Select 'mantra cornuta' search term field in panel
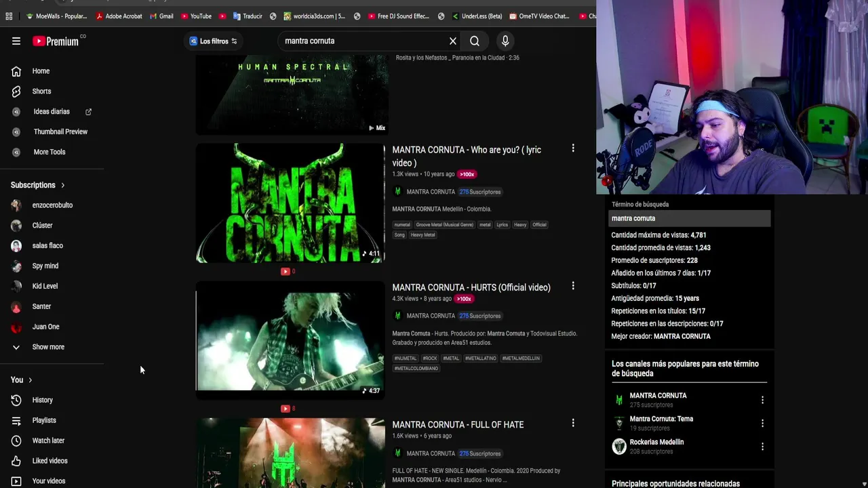868x488 pixels. [690, 218]
